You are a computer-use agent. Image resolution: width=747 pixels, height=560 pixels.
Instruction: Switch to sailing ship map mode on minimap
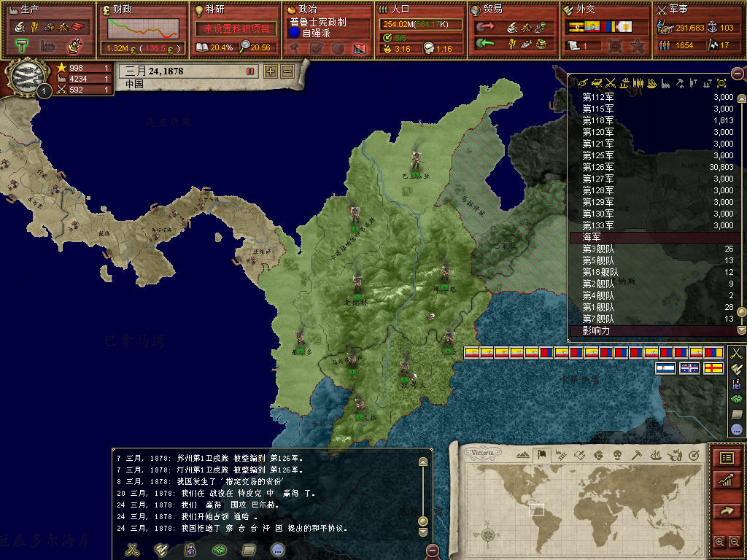(656, 455)
